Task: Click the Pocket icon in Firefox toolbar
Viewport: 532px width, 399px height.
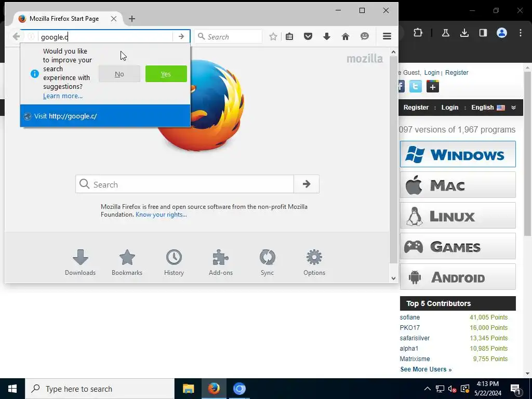Action: pos(308,36)
